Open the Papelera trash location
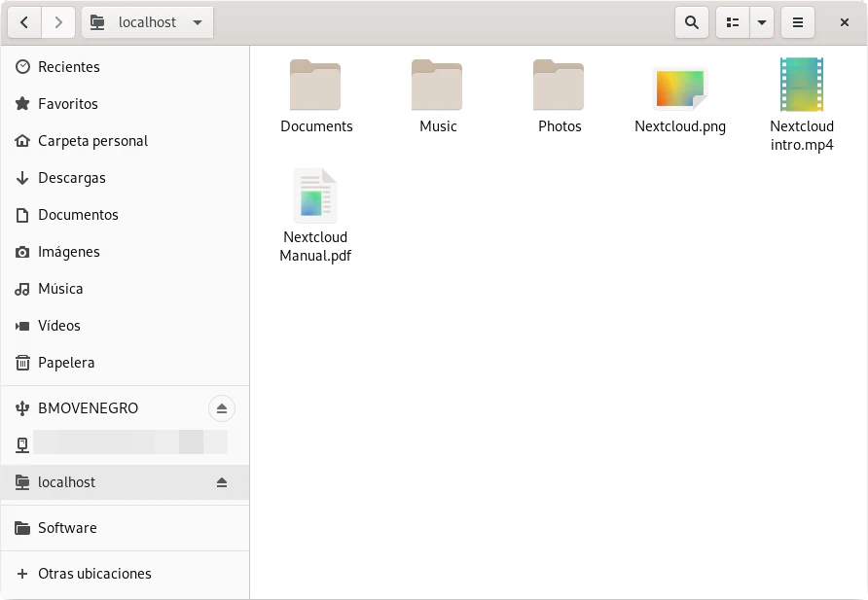 coord(66,363)
